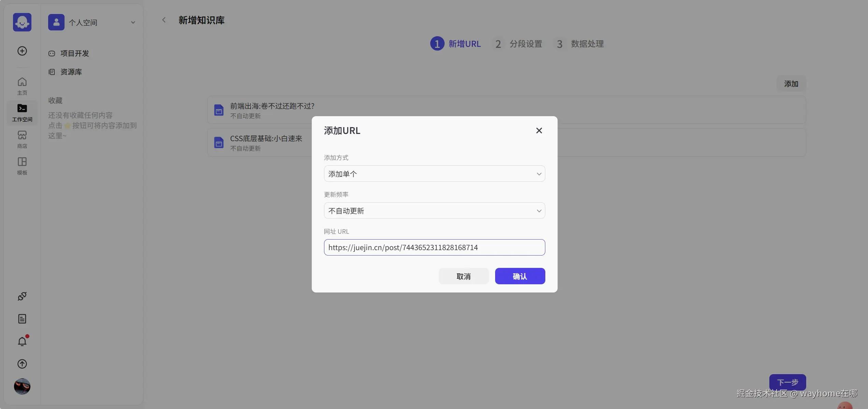Open the user avatar at sidebar bottom
Image resolution: width=868 pixels, height=409 pixels.
(22, 386)
